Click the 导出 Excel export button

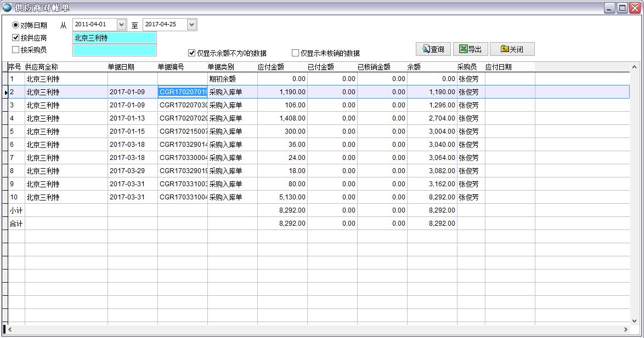470,49
